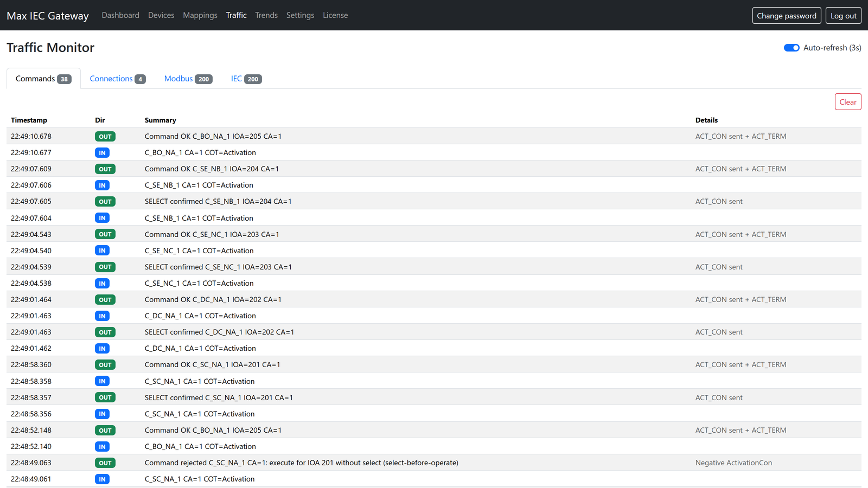
Task: Open the Max IEC Gateway home link
Action: coord(48,16)
